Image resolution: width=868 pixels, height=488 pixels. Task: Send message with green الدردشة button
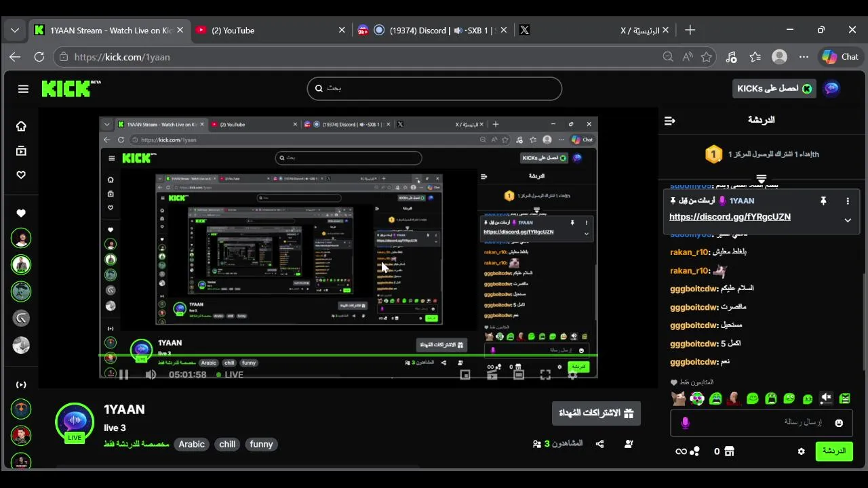pyautogui.click(x=833, y=451)
